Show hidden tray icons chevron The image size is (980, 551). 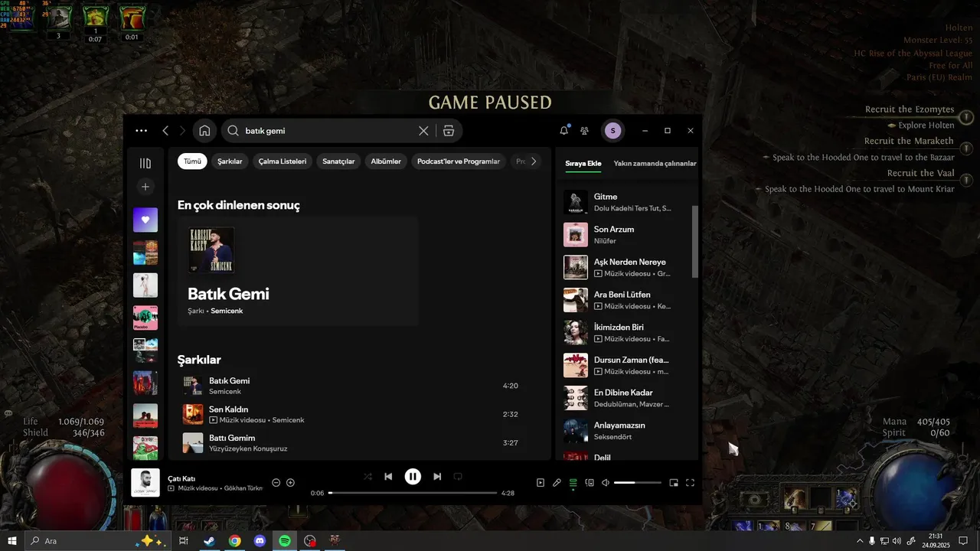[x=860, y=541]
